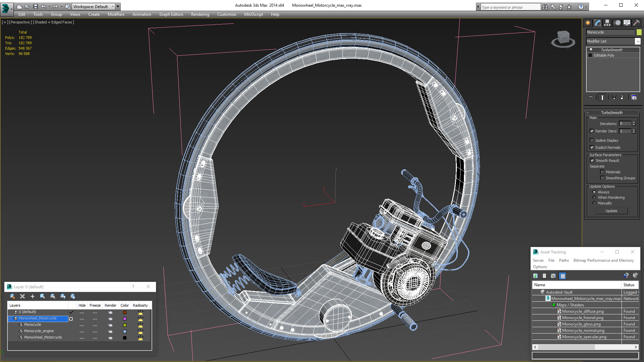Open the MAXScript menu
The width and height of the screenshot is (644, 362).
[254, 14]
